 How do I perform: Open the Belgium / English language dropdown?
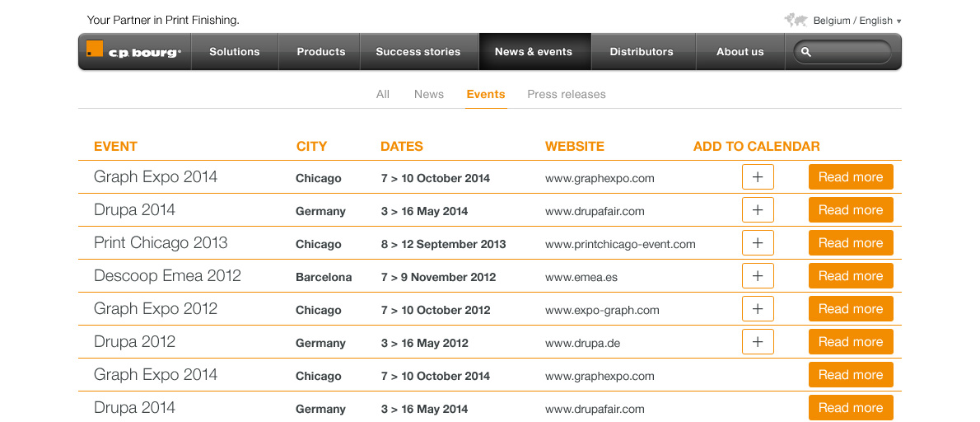[856, 21]
